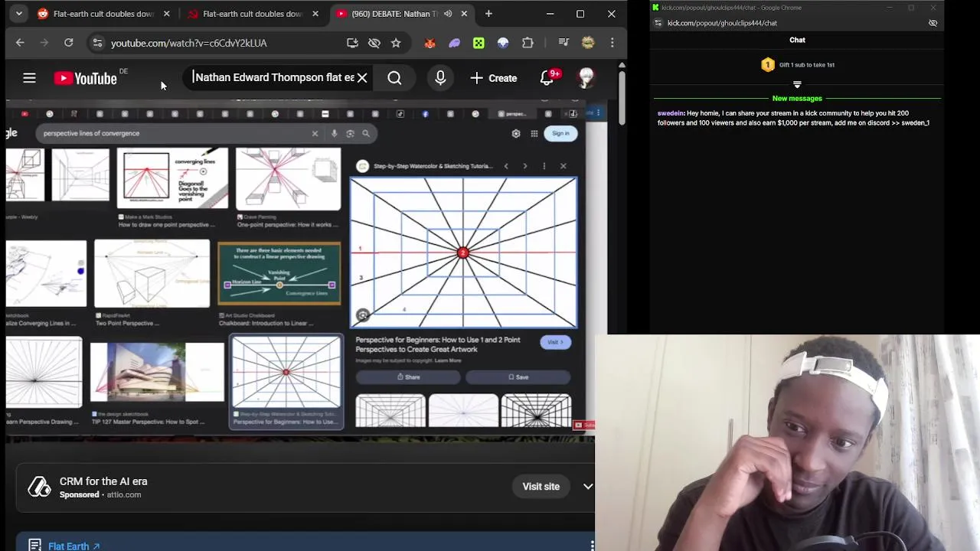Show the next preview image arrow
The width and height of the screenshot is (980, 551).
pyautogui.click(x=524, y=166)
